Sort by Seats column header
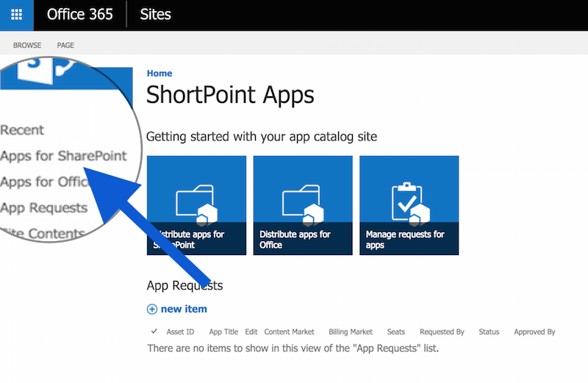Viewport: 588px width, 383px height. [396, 332]
